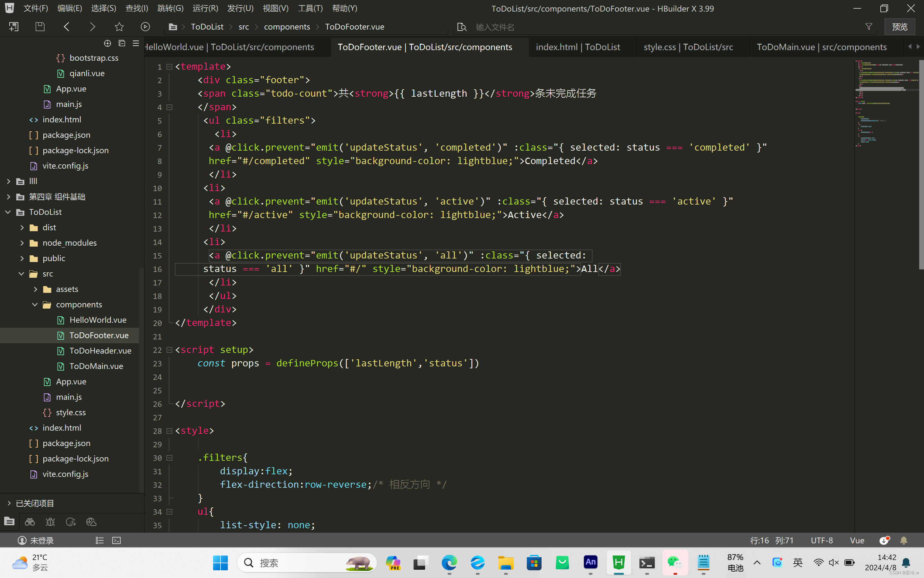Collapse the components folder
Screen dimensions: 924x578
click(x=35, y=305)
